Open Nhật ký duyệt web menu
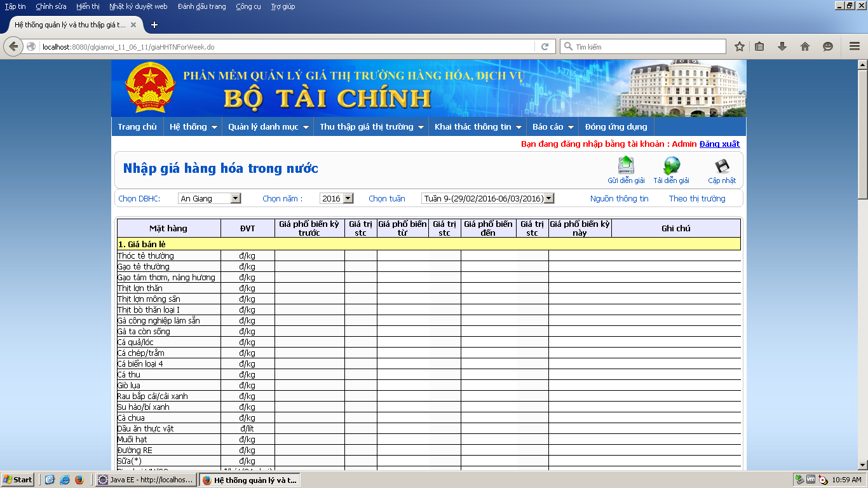 tap(138, 6)
